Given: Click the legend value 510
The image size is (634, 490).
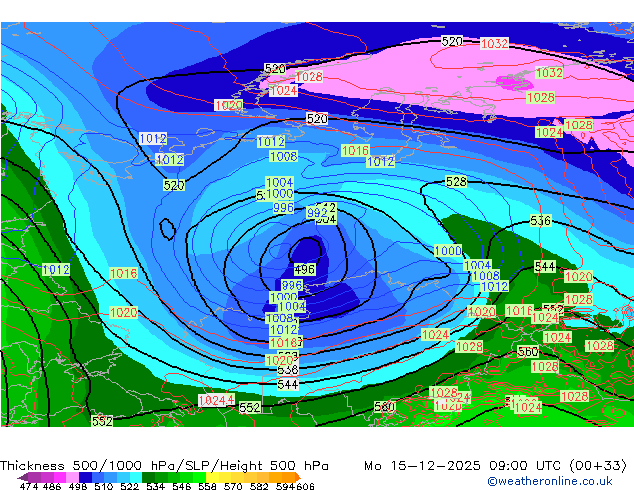Looking at the screenshot, I should [104, 486].
